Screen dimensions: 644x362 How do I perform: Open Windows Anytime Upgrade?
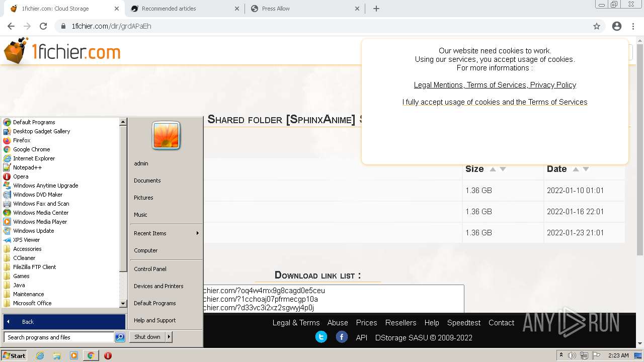45,186
